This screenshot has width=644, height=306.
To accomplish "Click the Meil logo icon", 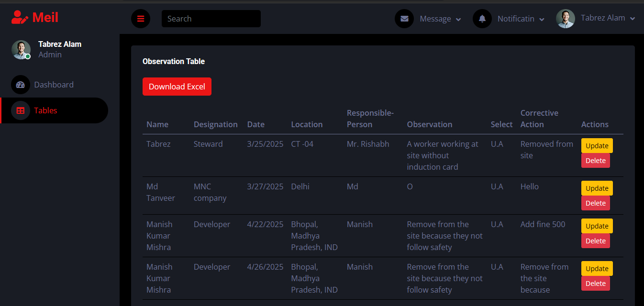I will [19, 17].
